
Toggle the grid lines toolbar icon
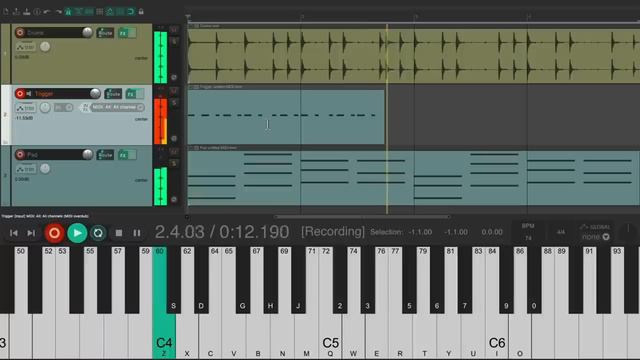100,12
